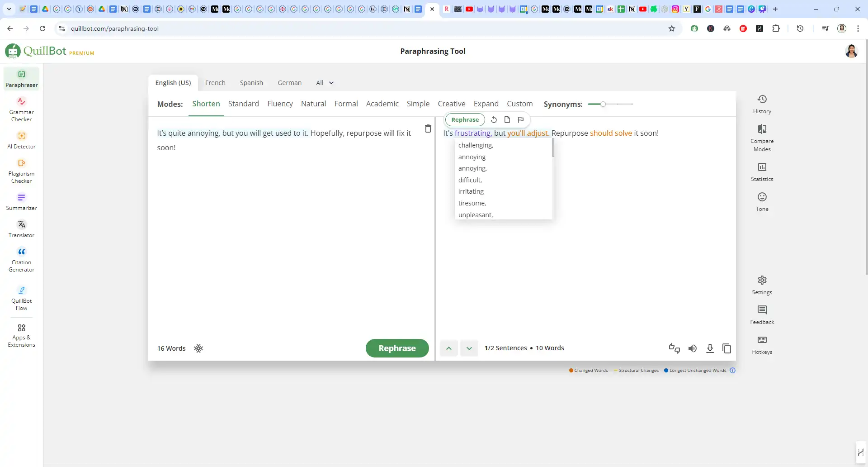The width and height of the screenshot is (868, 467).
Task: Switch to the Standard mode
Action: [x=243, y=104]
